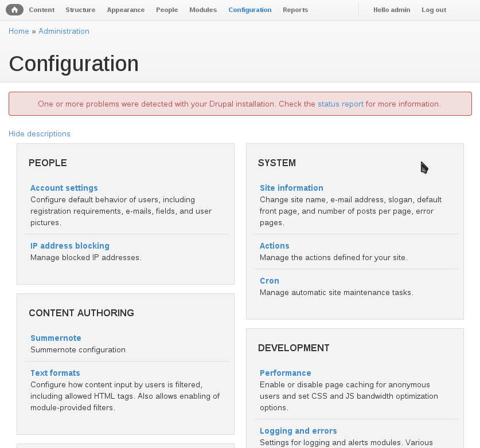Open the Reports menu
480x448 pixels.
295,10
